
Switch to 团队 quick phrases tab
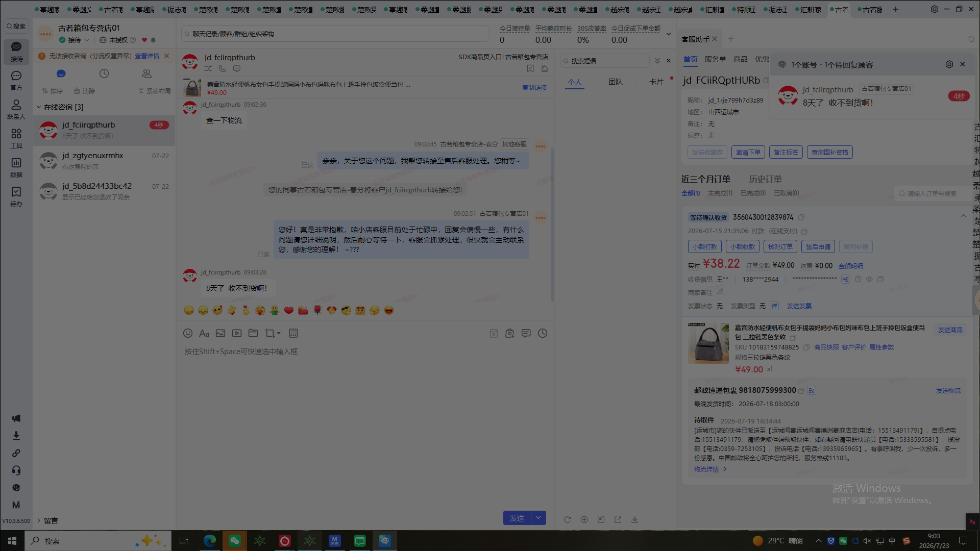pyautogui.click(x=616, y=82)
